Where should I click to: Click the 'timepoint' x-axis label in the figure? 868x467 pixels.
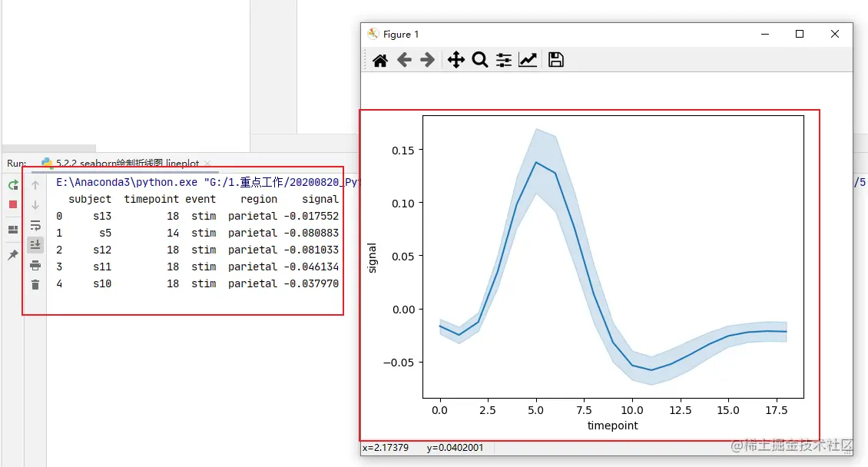pos(612,426)
